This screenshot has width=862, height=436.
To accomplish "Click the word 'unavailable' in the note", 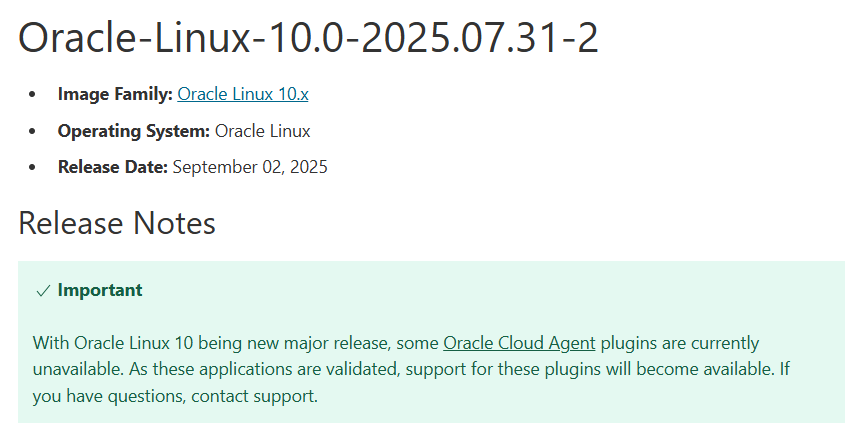I will [x=77, y=369].
